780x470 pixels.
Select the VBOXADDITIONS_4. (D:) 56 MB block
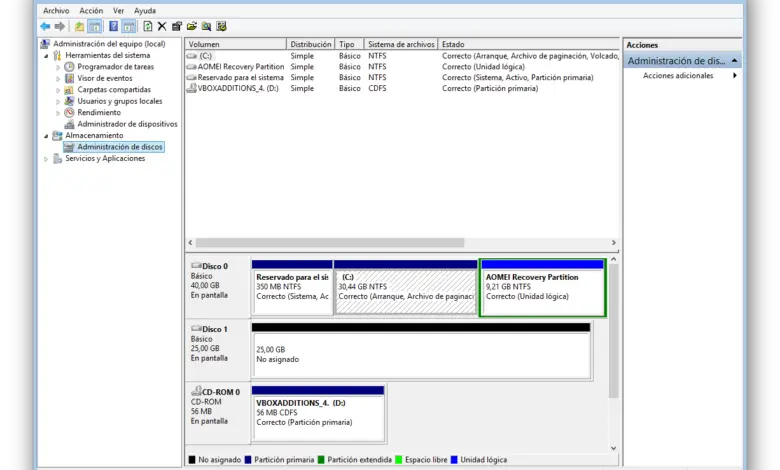[318, 414]
